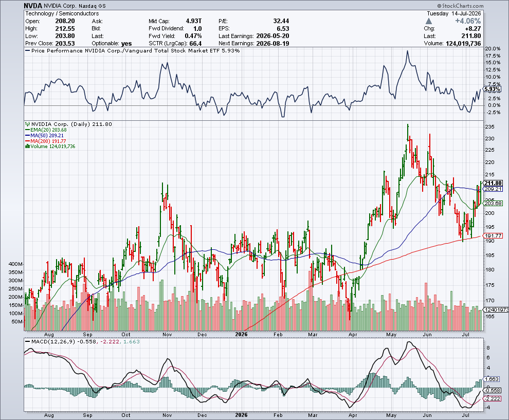Screen dimensions: 509x420
Task: Click the date 'Tuesday 14-Jul-2026'
Action: [454, 13]
